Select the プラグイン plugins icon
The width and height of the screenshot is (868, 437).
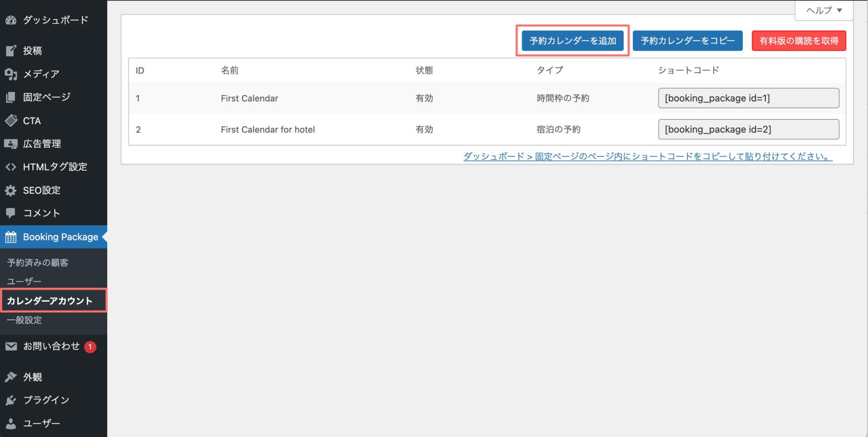click(x=11, y=400)
